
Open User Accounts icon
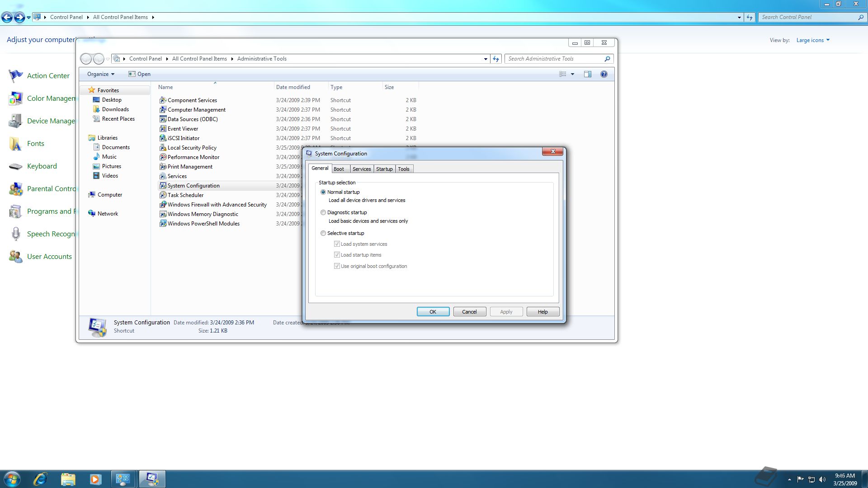pyautogui.click(x=16, y=257)
